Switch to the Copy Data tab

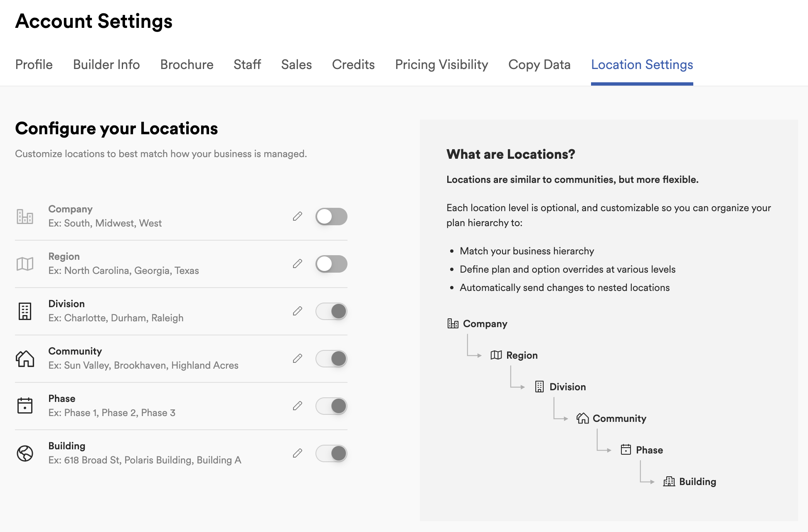[539, 65]
